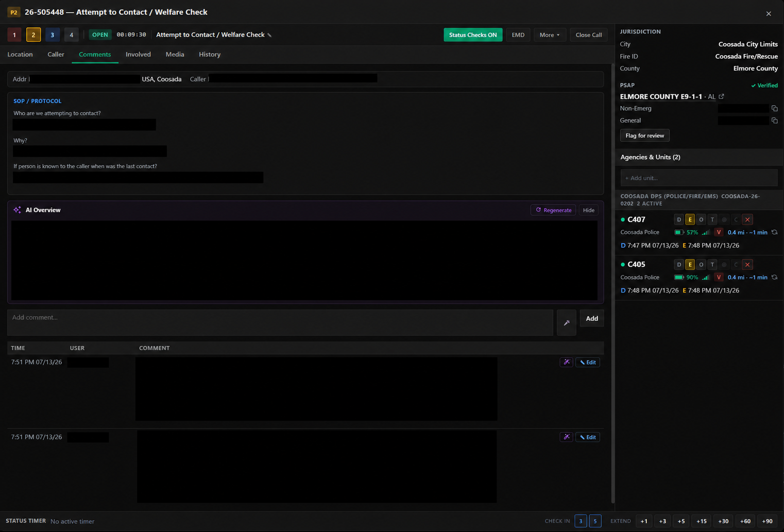
Task: Set C405 status to T transport
Action: click(712, 265)
